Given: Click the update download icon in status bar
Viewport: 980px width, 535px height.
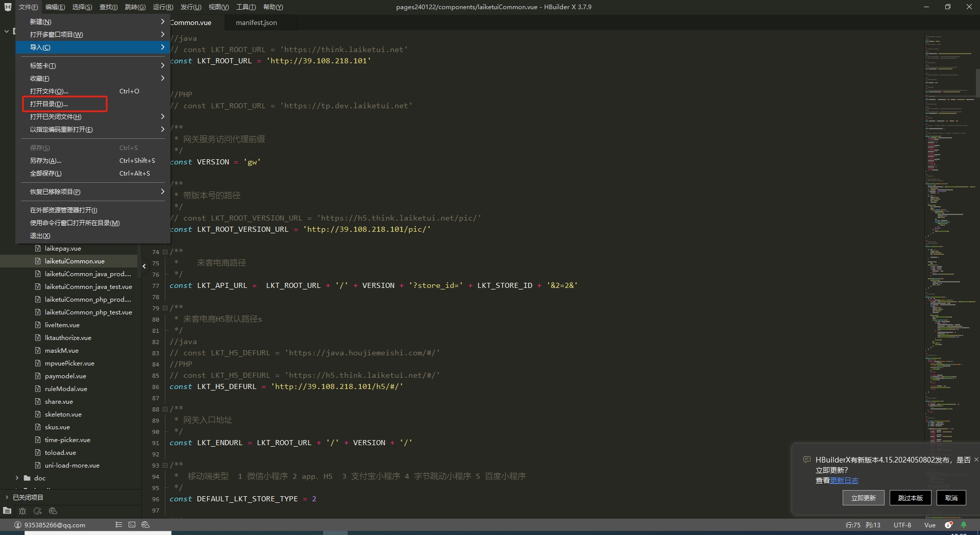Looking at the screenshot, I should tap(948, 525).
